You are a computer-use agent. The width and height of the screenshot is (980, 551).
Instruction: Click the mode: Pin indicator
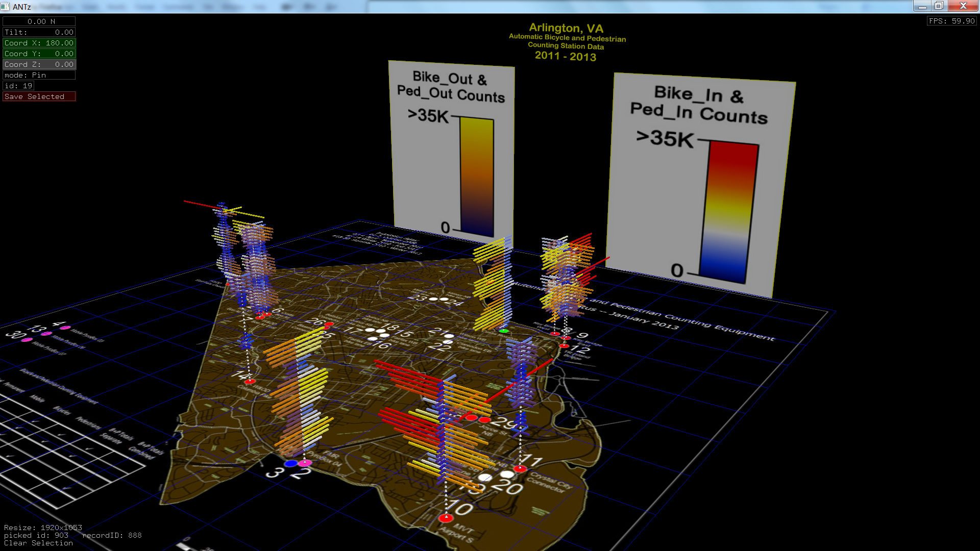pos(39,75)
